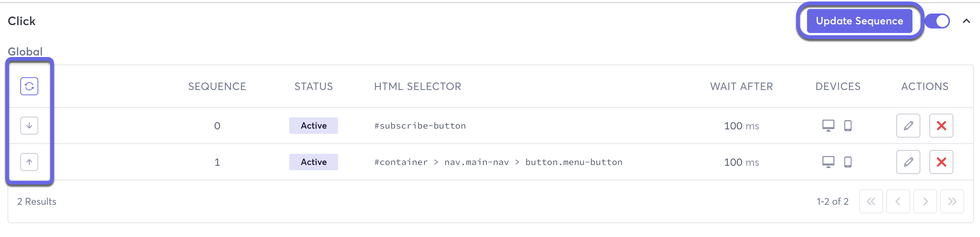Move the #subscribe-button row down using the arrow

29,125
